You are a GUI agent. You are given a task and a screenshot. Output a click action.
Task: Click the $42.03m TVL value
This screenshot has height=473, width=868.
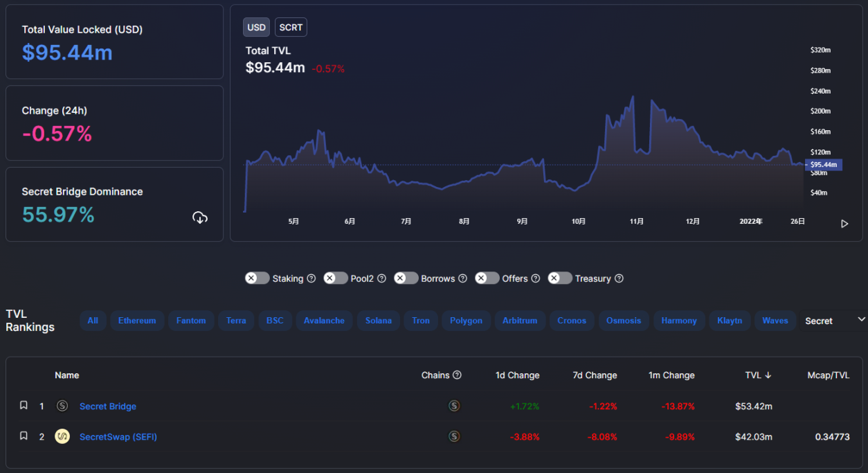point(754,437)
